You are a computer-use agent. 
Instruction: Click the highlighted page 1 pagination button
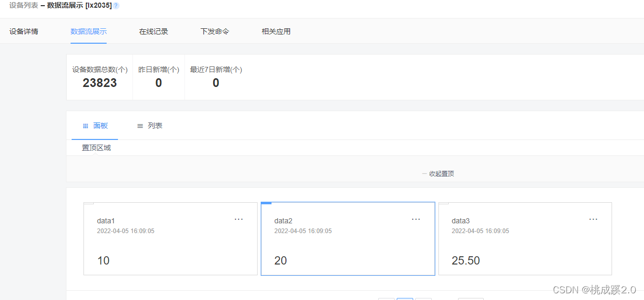(405, 298)
